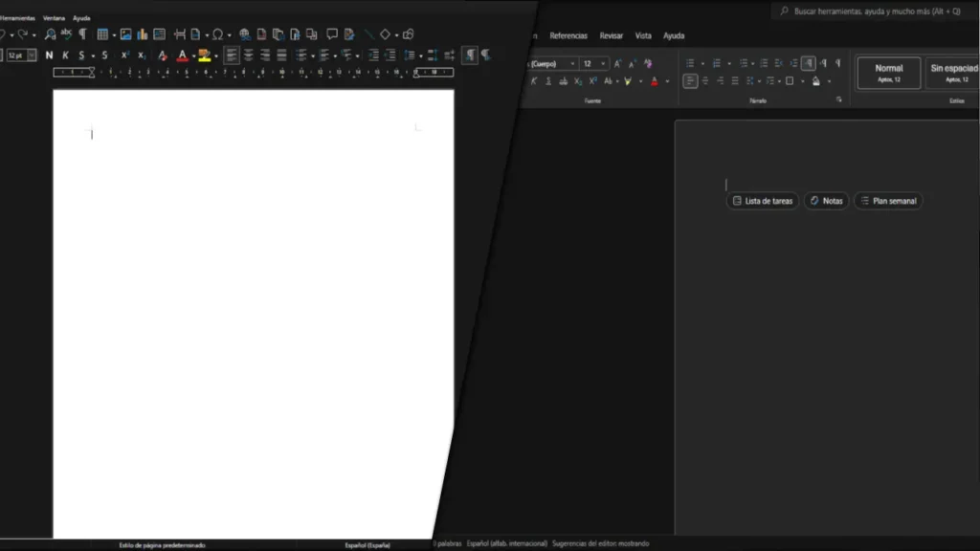
Task: Toggle bold with the N button
Action: [x=48, y=55]
